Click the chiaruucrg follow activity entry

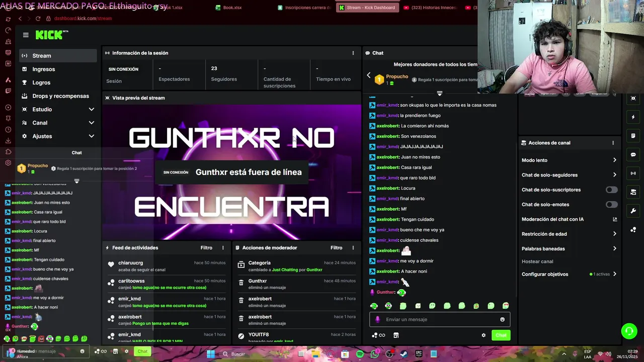pyautogui.click(x=167, y=266)
